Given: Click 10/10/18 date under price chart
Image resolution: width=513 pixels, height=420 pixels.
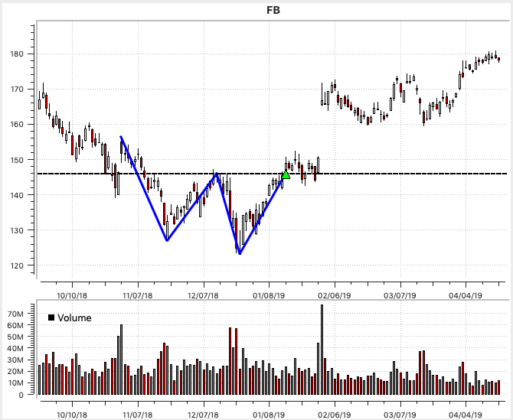Looking at the screenshot, I should tap(72, 296).
